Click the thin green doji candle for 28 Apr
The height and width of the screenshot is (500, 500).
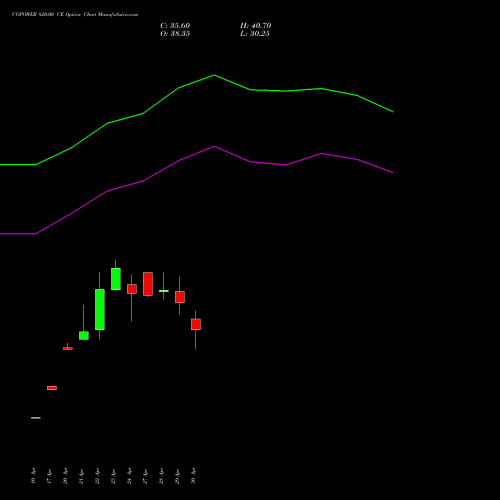coord(164,291)
